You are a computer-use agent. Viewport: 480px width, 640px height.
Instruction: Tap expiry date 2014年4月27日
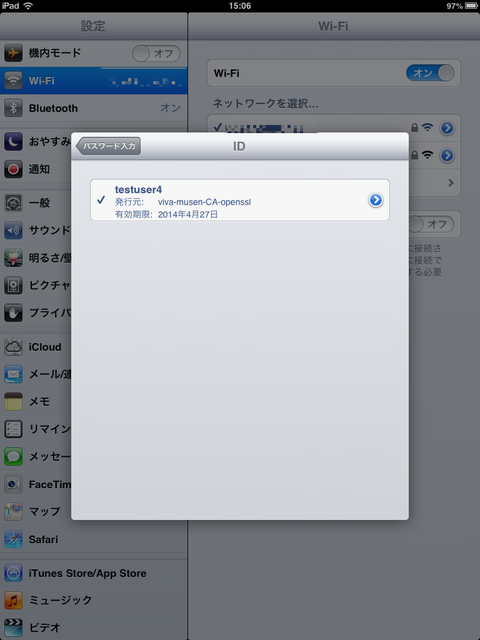[x=188, y=214]
